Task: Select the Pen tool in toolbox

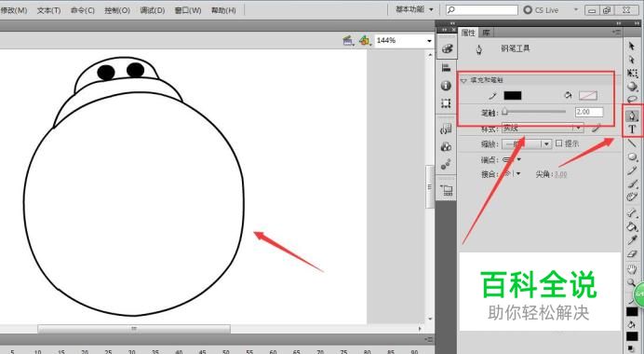Action: (632, 116)
